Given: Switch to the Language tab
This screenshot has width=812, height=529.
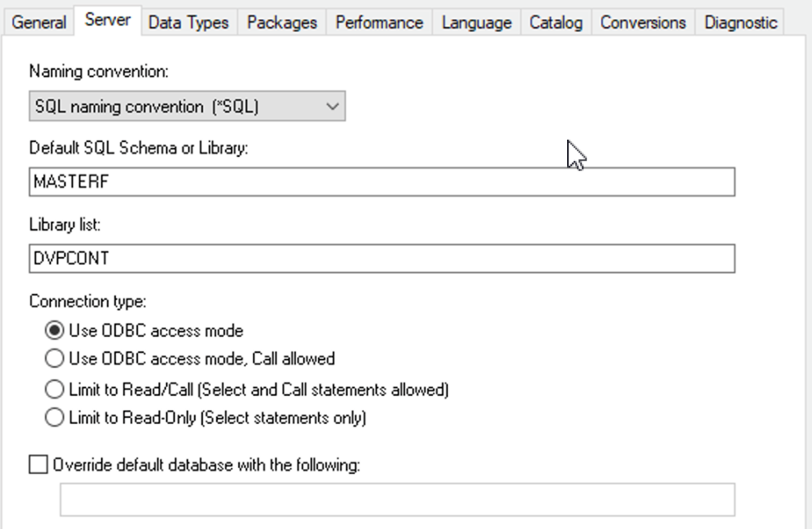Looking at the screenshot, I should (x=477, y=22).
